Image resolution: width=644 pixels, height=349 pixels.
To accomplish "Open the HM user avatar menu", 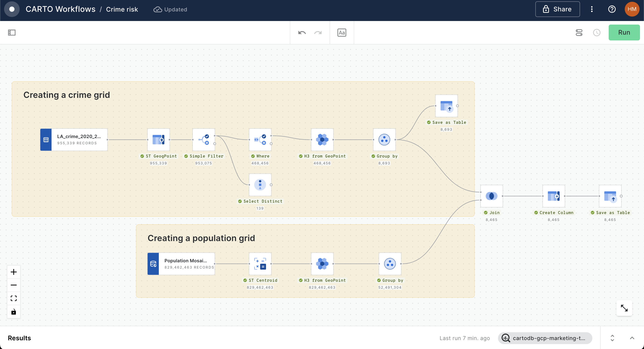I will pos(632,9).
